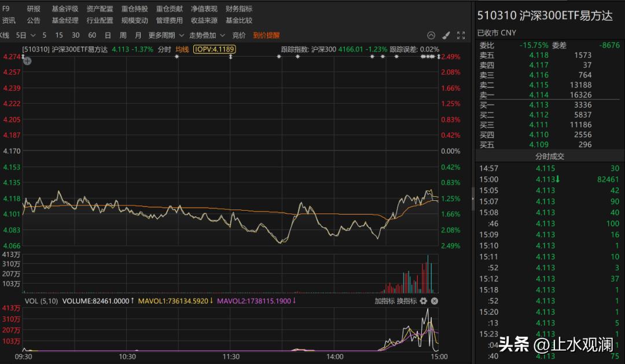Select the 卖五 ask row at 4.118
The height and width of the screenshot is (364, 625).
tap(550, 55)
